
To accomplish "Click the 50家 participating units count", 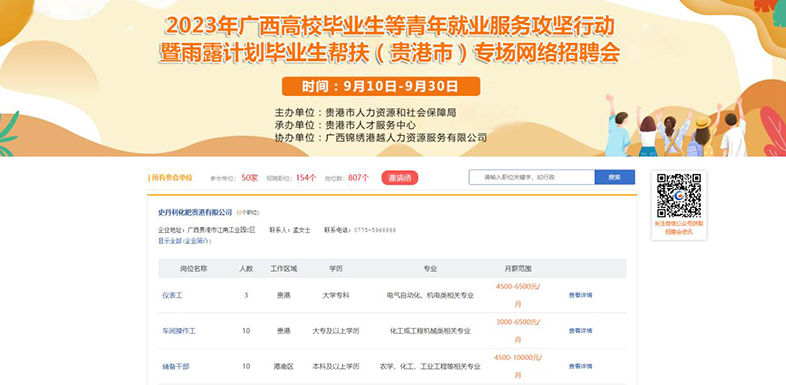I will pos(250,177).
